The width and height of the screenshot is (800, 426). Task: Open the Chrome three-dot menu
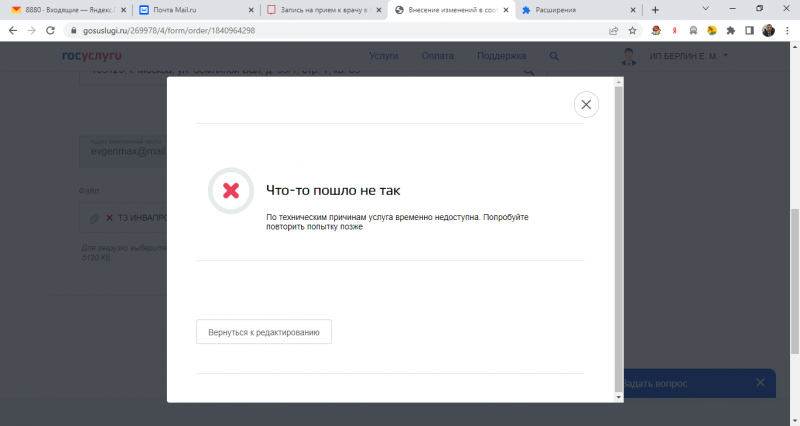pyautogui.click(x=787, y=30)
